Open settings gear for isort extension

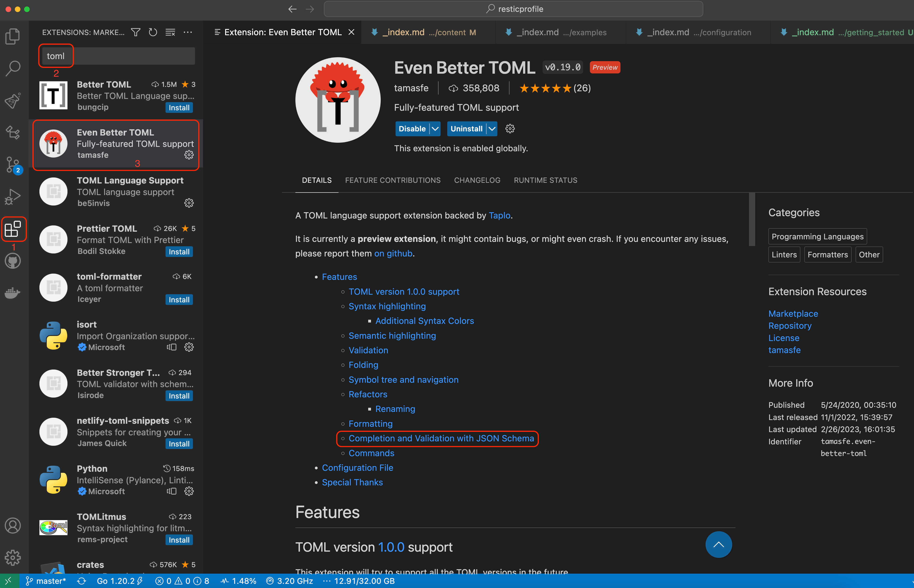click(189, 347)
